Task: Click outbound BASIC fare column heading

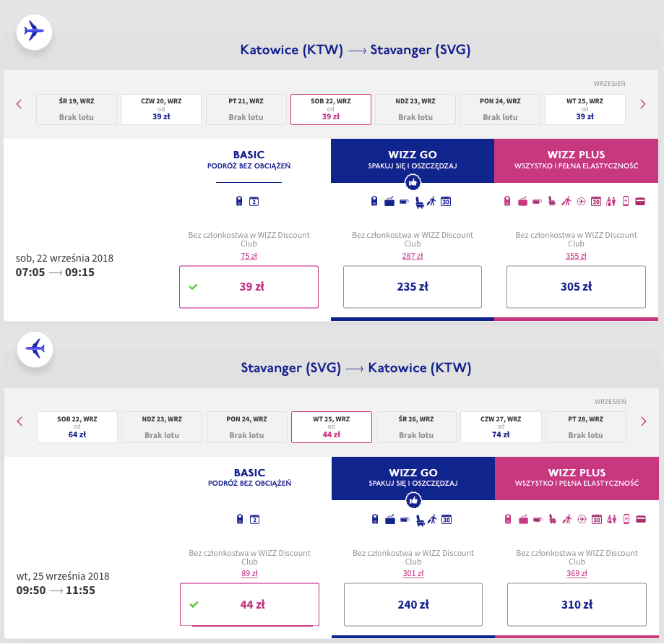Action: click(249, 159)
